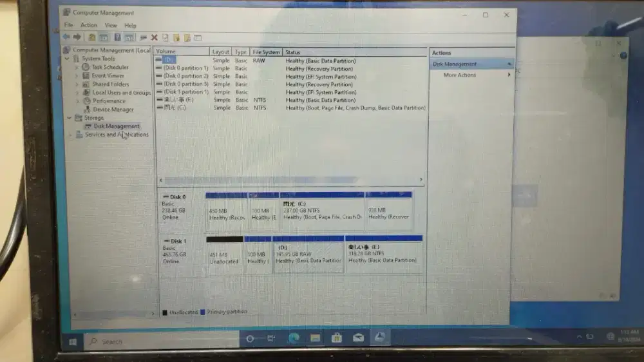Click the Forward arrow in the toolbar
This screenshot has width=644, height=362.
[x=77, y=37]
